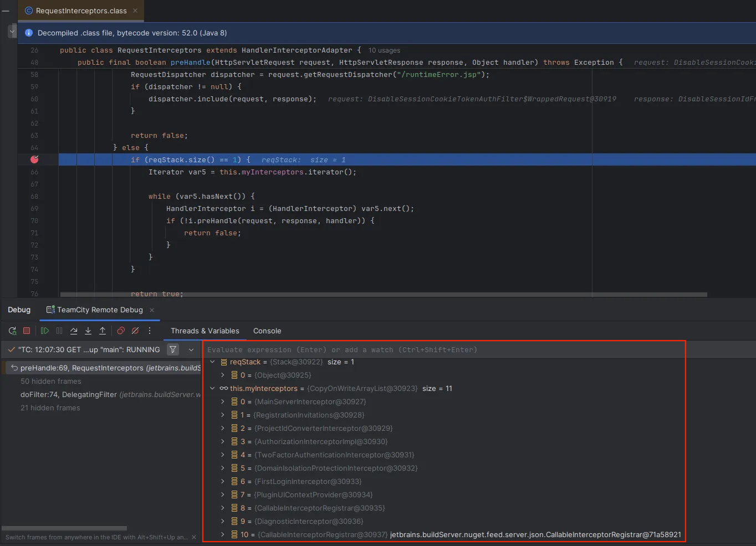Image resolution: width=756 pixels, height=546 pixels.
Task: Show the 50 hidden frames
Action: coord(51,381)
